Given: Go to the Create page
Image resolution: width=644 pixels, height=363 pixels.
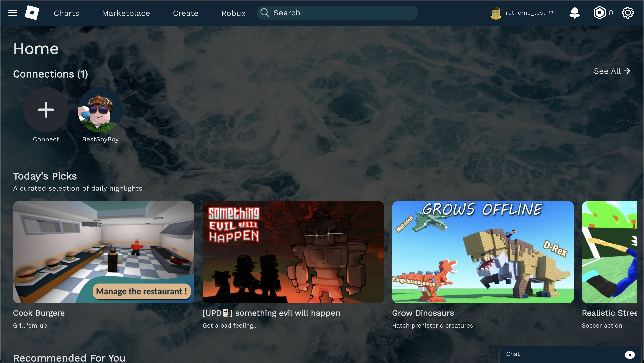Looking at the screenshot, I should coord(185,13).
